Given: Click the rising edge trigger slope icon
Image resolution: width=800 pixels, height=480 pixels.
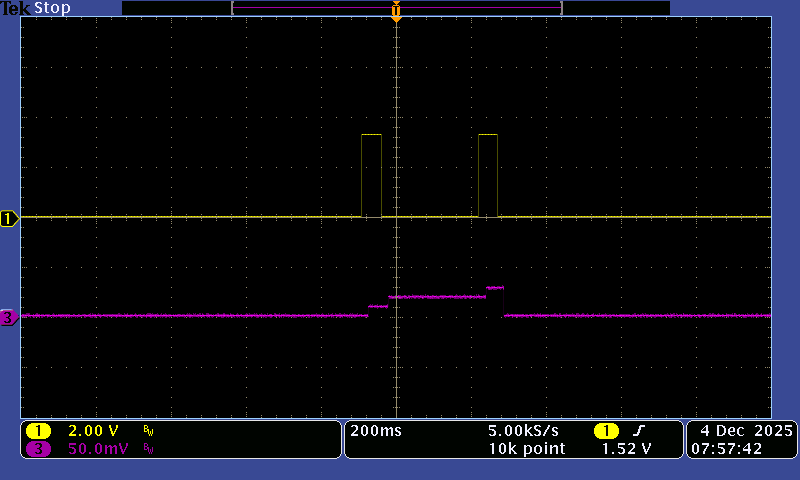Looking at the screenshot, I should [x=639, y=431].
